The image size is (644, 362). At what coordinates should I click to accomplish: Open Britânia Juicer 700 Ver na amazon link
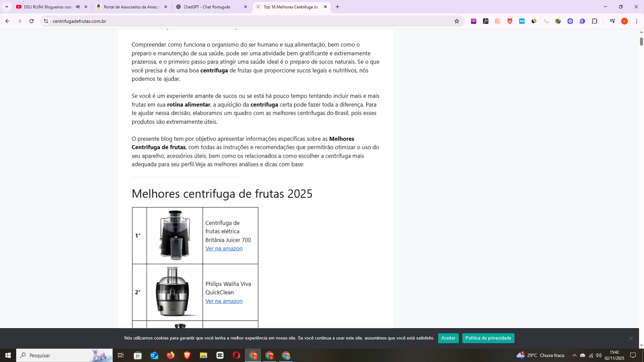[x=224, y=249]
